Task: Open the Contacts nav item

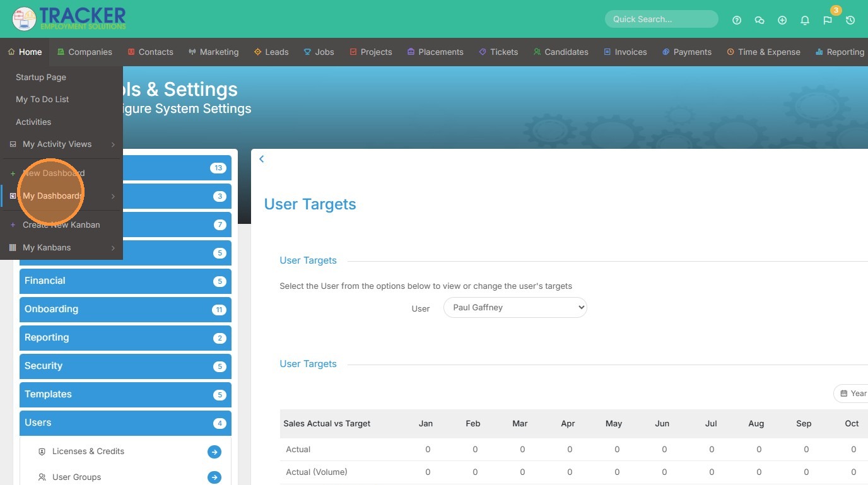Action: coord(150,52)
